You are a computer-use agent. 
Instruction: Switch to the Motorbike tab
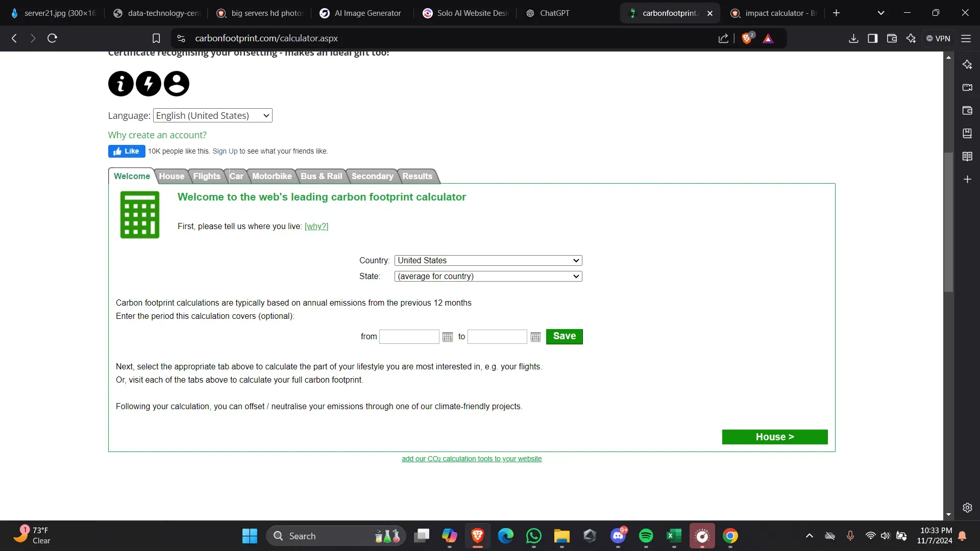[x=272, y=176]
